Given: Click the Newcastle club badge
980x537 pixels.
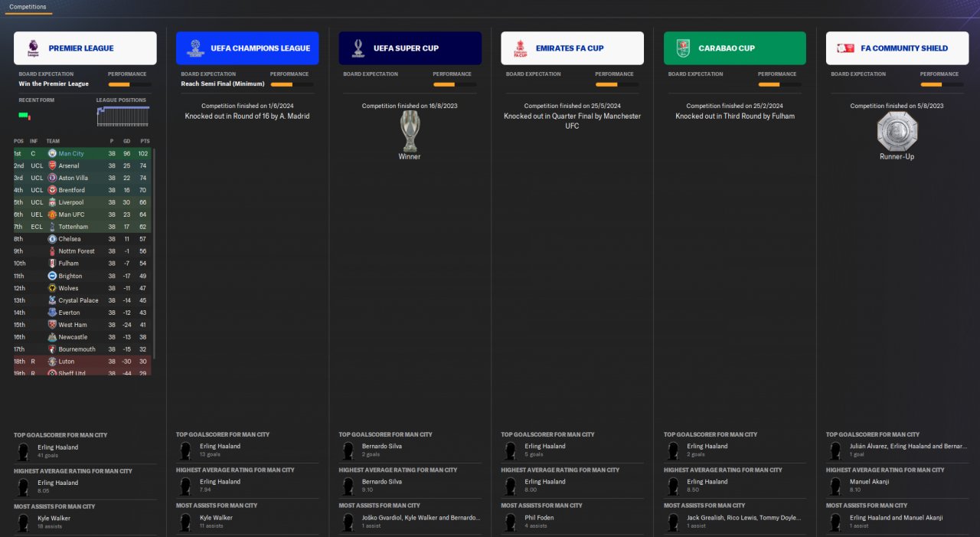Looking at the screenshot, I should click(x=52, y=337).
